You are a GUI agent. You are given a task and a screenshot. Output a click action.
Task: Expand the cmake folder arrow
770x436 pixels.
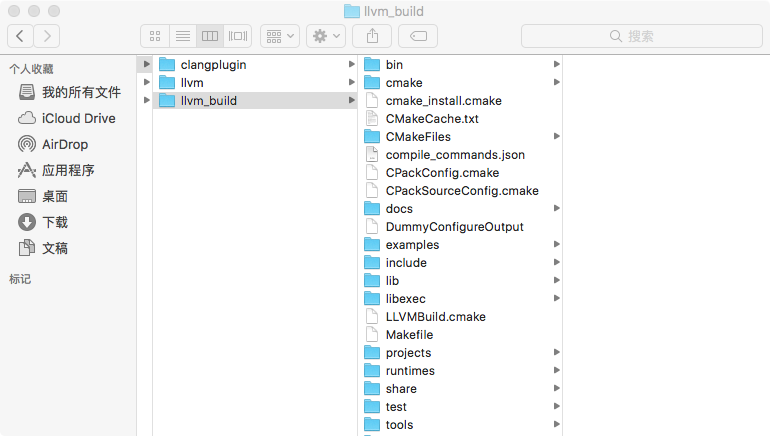[x=556, y=82]
